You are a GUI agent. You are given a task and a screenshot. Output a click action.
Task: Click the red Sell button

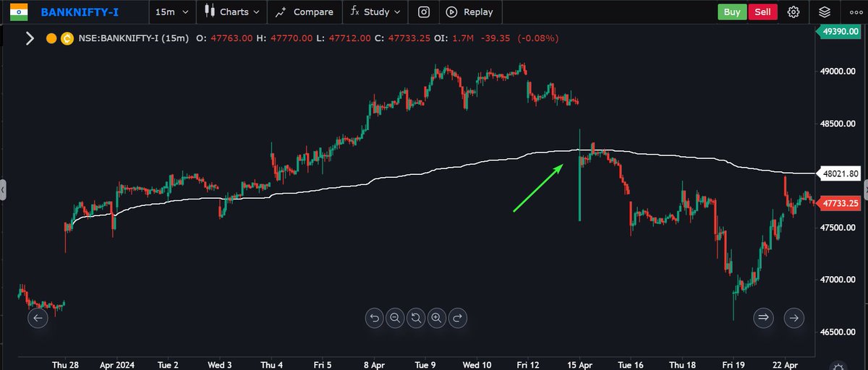[762, 12]
